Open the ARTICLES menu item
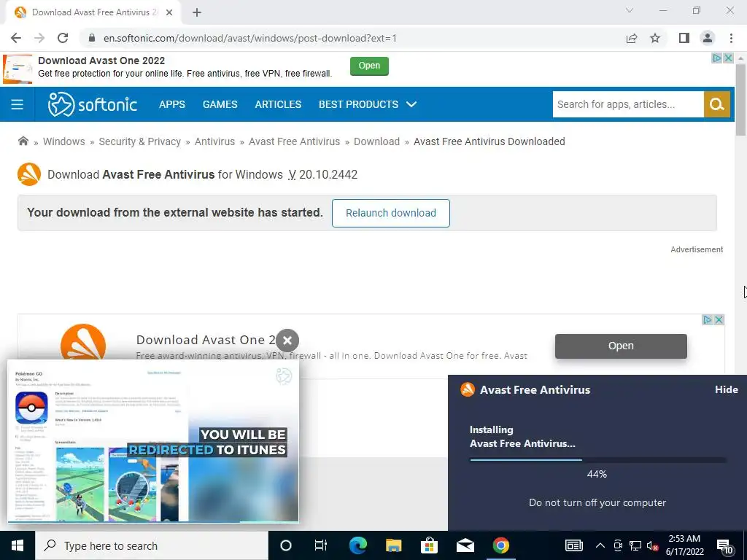 pyautogui.click(x=278, y=104)
